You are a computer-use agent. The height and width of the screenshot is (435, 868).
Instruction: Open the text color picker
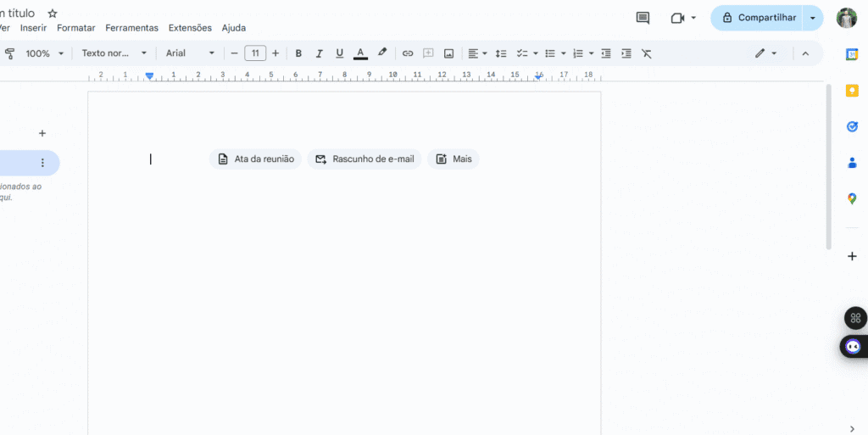360,53
